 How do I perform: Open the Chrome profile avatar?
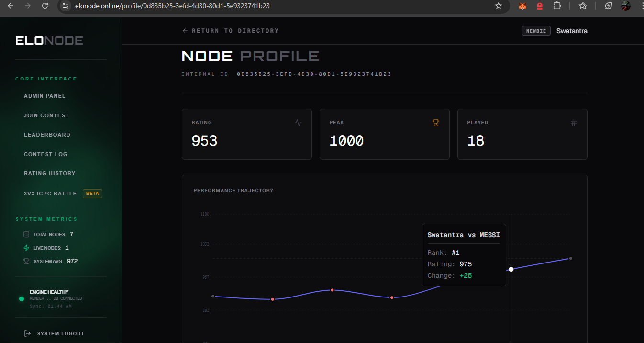(x=626, y=6)
